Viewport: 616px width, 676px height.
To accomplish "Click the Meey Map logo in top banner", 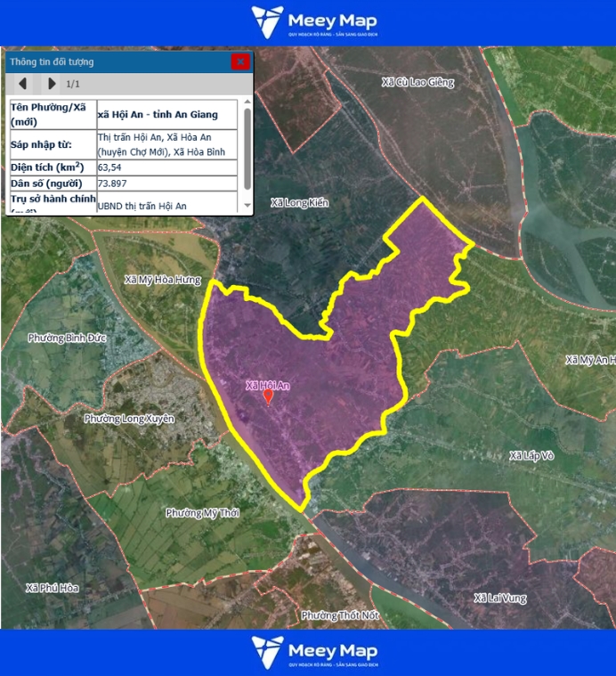I will pyautogui.click(x=314, y=22).
